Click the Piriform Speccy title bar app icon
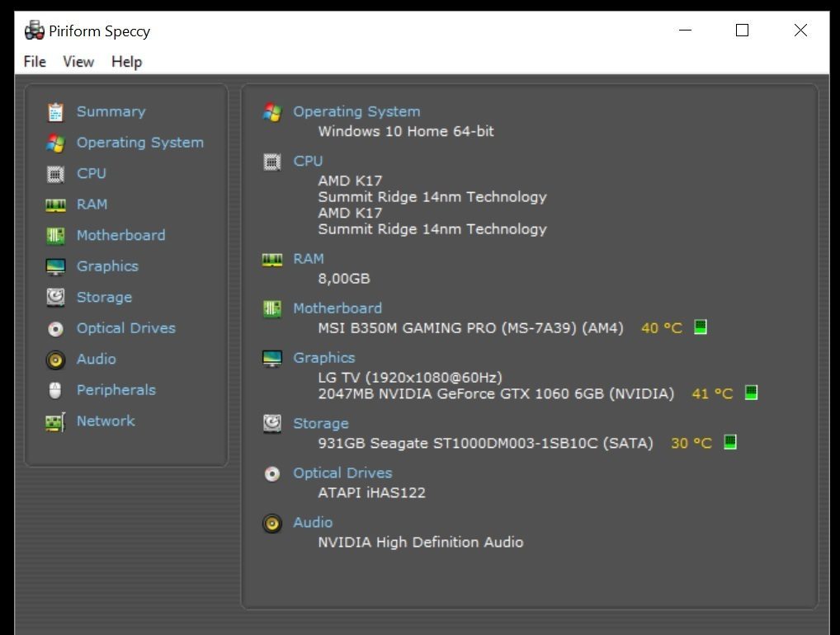The image size is (840, 635). click(x=35, y=31)
